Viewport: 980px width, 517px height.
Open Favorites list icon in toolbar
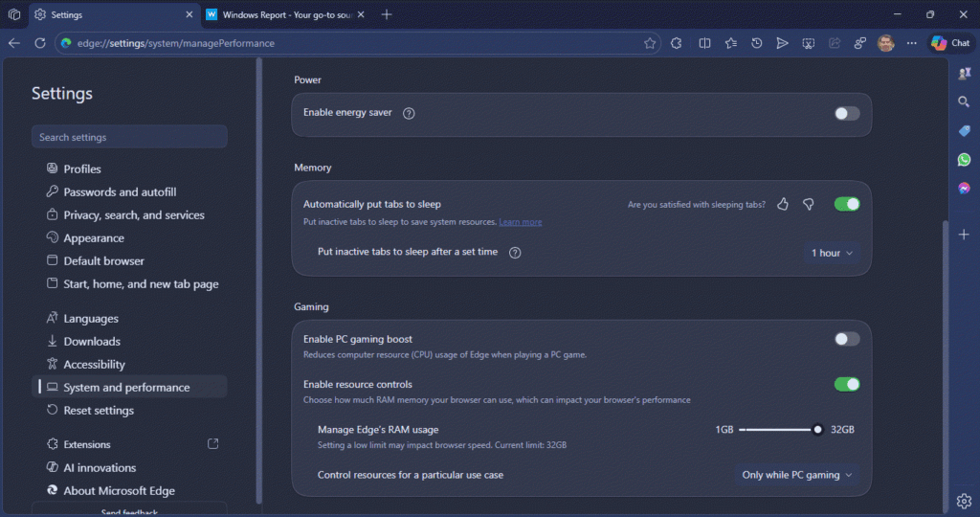[730, 43]
